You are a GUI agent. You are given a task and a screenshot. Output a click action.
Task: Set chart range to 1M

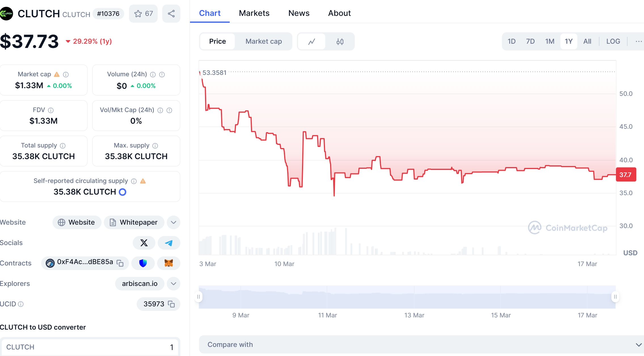pyautogui.click(x=550, y=41)
